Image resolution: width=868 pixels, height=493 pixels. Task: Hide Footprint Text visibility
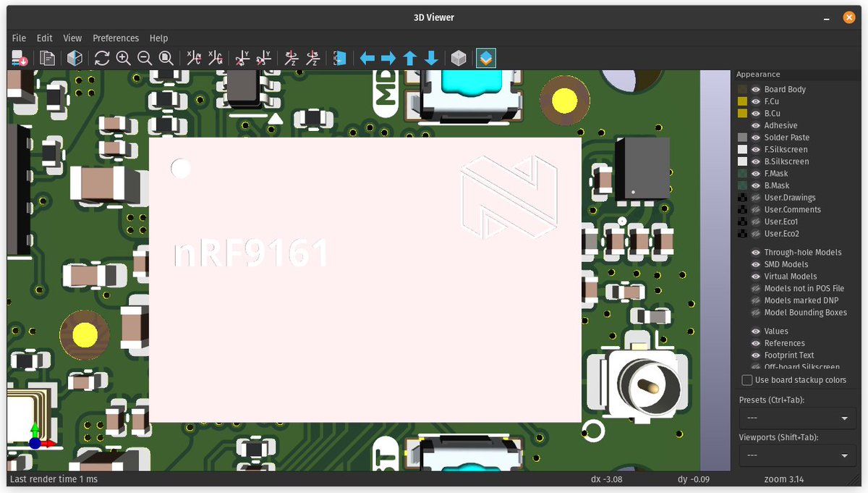pos(755,355)
